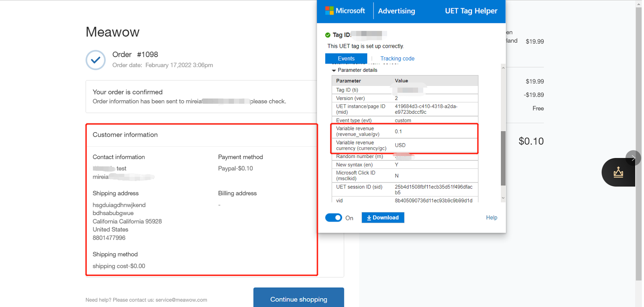Click the USD currency value cell

[400, 145]
